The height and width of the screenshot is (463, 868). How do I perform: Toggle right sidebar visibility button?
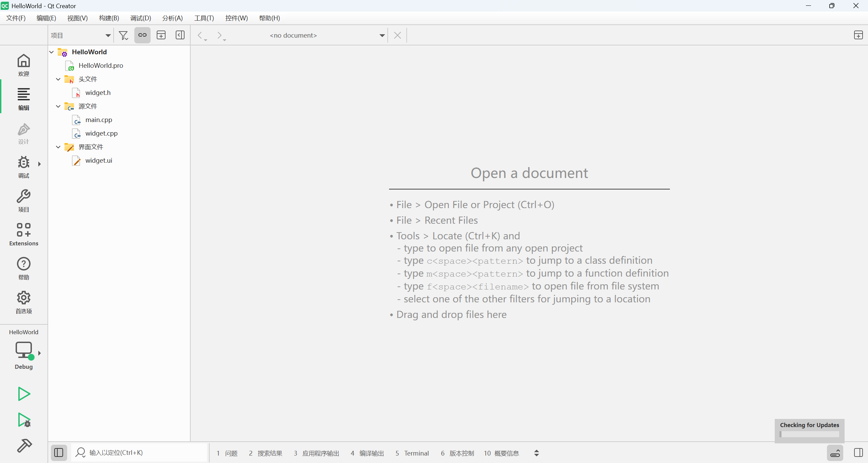(x=859, y=453)
